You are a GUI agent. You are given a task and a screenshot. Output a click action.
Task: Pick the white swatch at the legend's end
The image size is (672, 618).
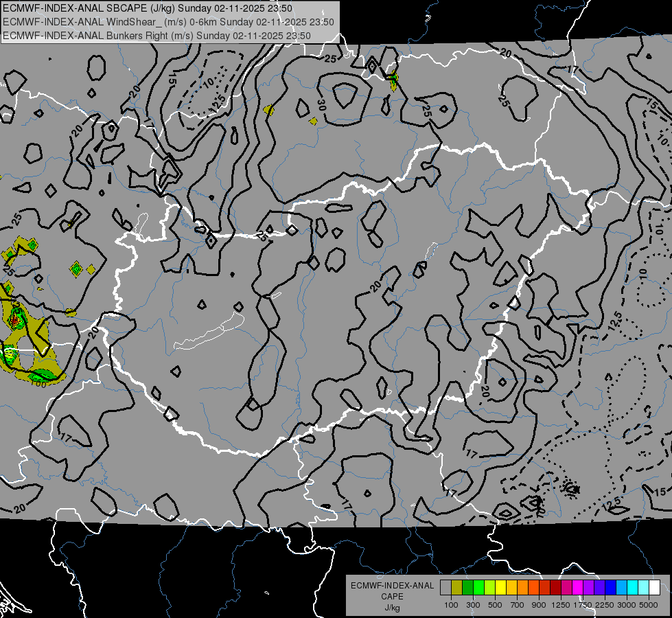(655, 587)
